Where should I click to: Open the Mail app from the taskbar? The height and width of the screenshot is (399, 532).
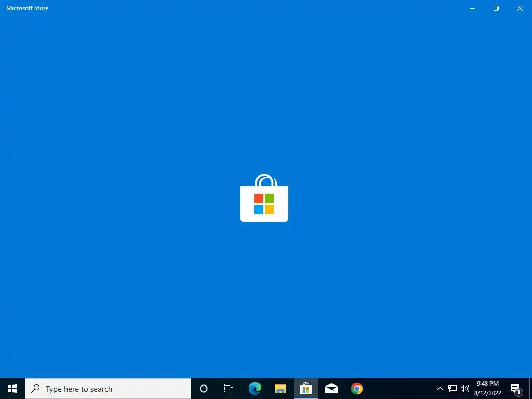coord(331,389)
